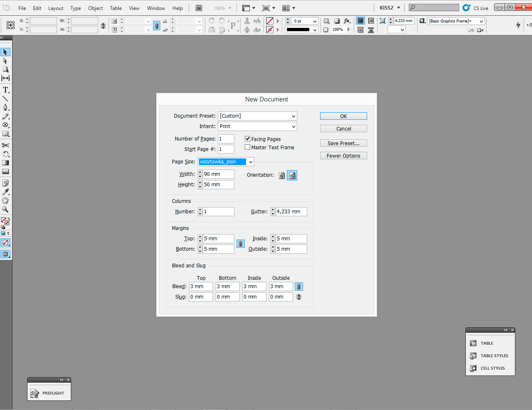Select the Selection tool (black arrow)
532x410 pixels.
click(x=5, y=52)
